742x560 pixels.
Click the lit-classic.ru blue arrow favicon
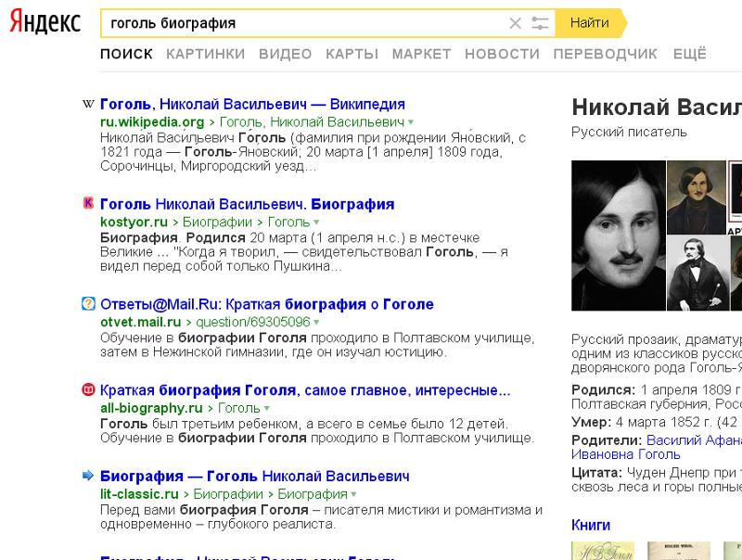(88, 476)
